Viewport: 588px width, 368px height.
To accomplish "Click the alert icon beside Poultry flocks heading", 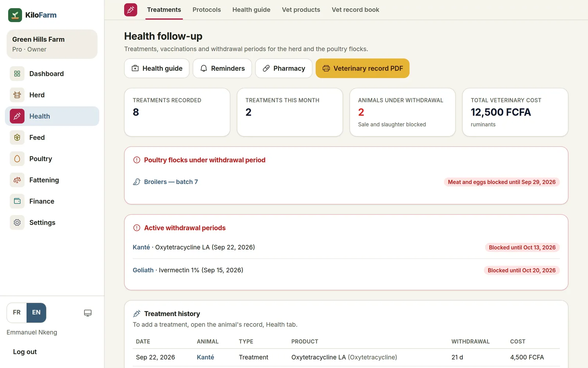I will point(137,160).
